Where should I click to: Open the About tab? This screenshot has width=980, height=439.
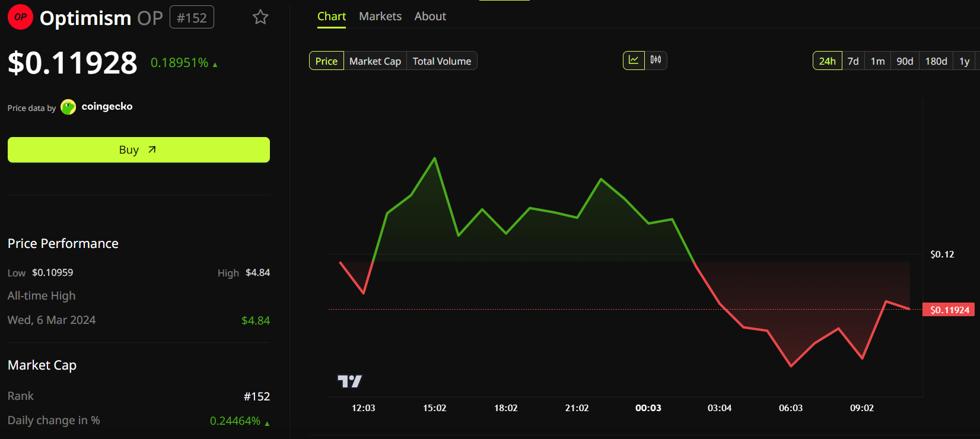[x=430, y=17]
